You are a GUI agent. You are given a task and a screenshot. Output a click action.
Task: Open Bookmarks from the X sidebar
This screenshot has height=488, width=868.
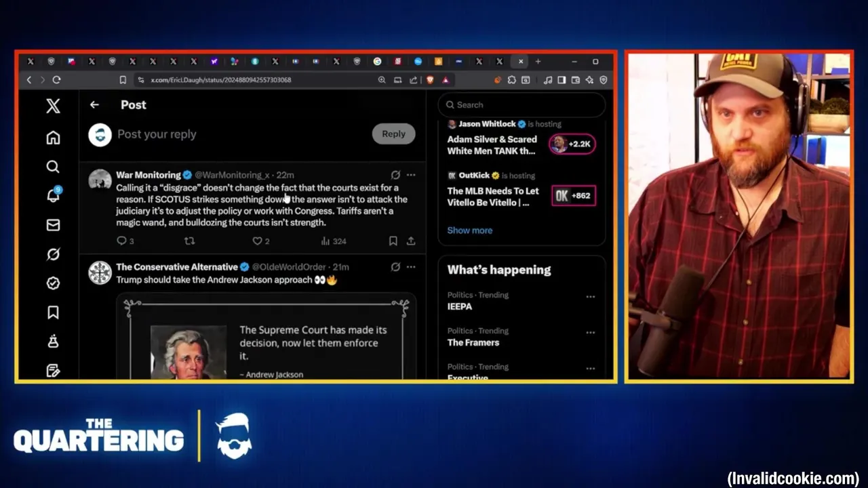[53, 312]
